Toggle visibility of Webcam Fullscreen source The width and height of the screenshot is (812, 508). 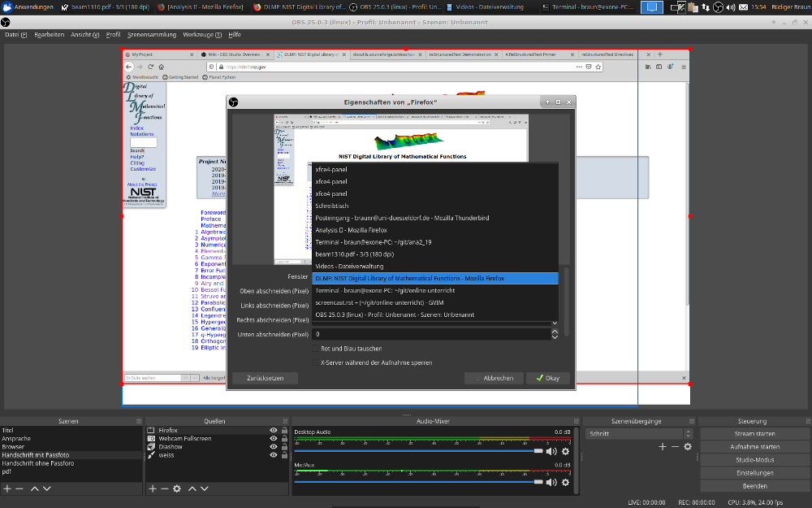pyautogui.click(x=274, y=439)
